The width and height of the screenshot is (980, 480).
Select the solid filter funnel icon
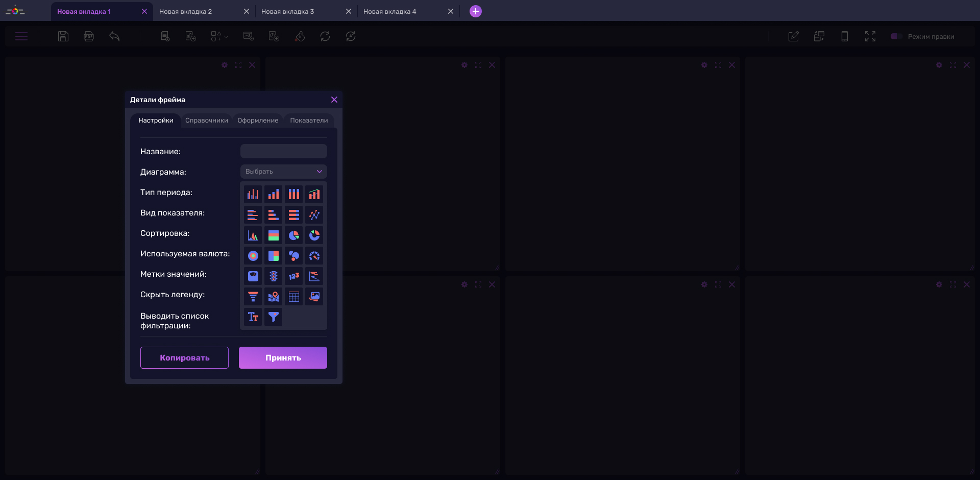click(x=274, y=317)
